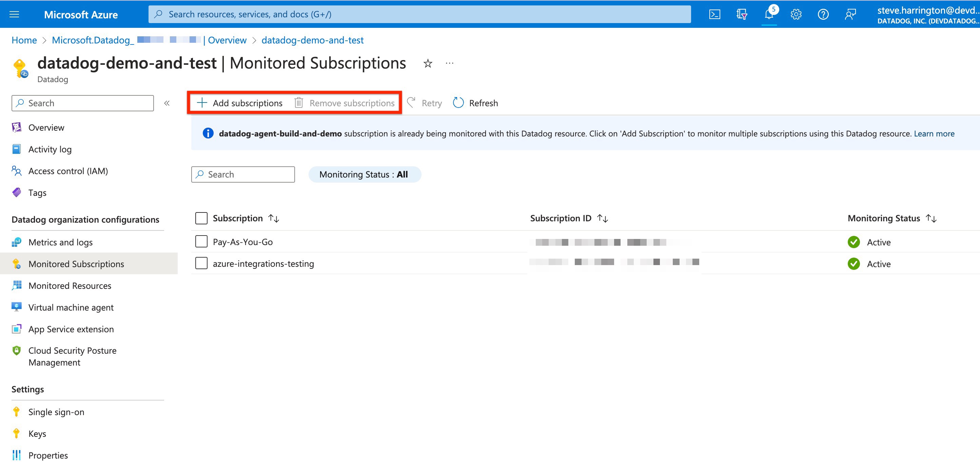Select Activity log in the sidebar
The width and height of the screenshot is (980, 465).
[x=50, y=149]
